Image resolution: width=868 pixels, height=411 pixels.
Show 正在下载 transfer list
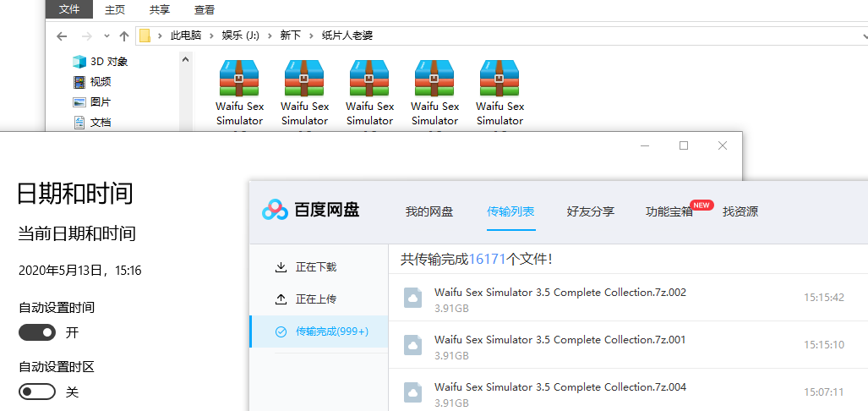(319, 267)
